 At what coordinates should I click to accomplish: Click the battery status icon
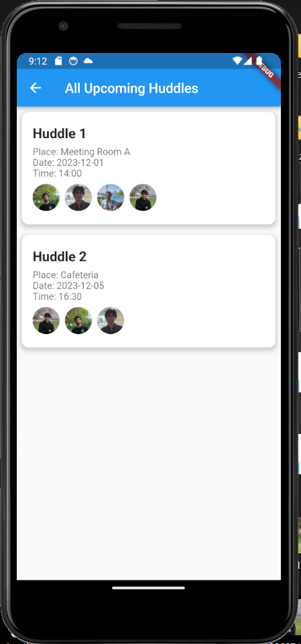pos(259,61)
